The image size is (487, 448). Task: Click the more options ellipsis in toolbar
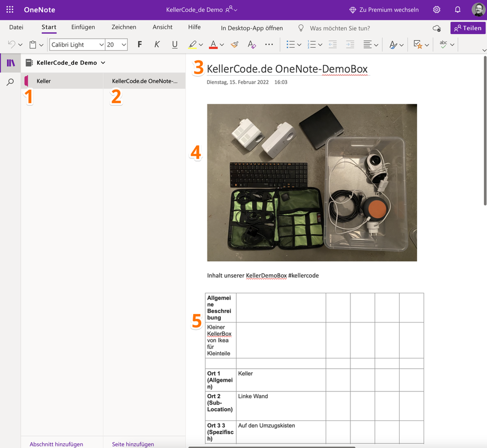click(x=269, y=45)
